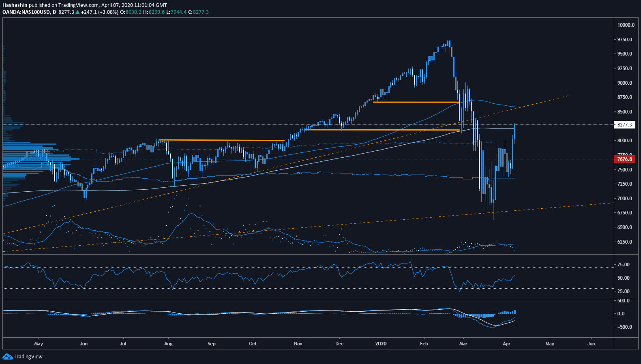The width and height of the screenshot is (641, 364).
Task: Click the current price label 8277.3
Action: coord(624,125)
